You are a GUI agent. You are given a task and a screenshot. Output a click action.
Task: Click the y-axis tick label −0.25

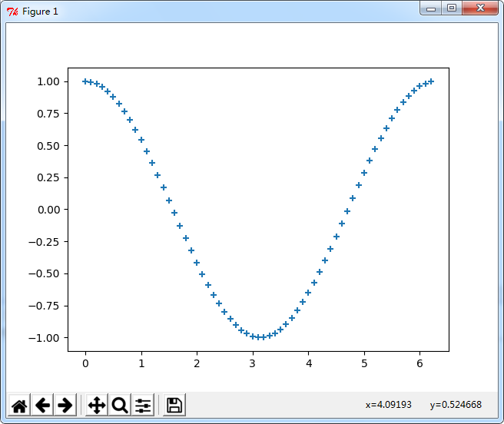tap(44, 242)
